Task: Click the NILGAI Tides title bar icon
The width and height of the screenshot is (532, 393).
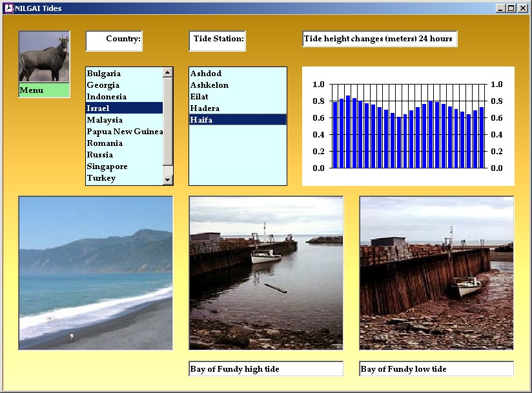Action: tap(8, 8)
